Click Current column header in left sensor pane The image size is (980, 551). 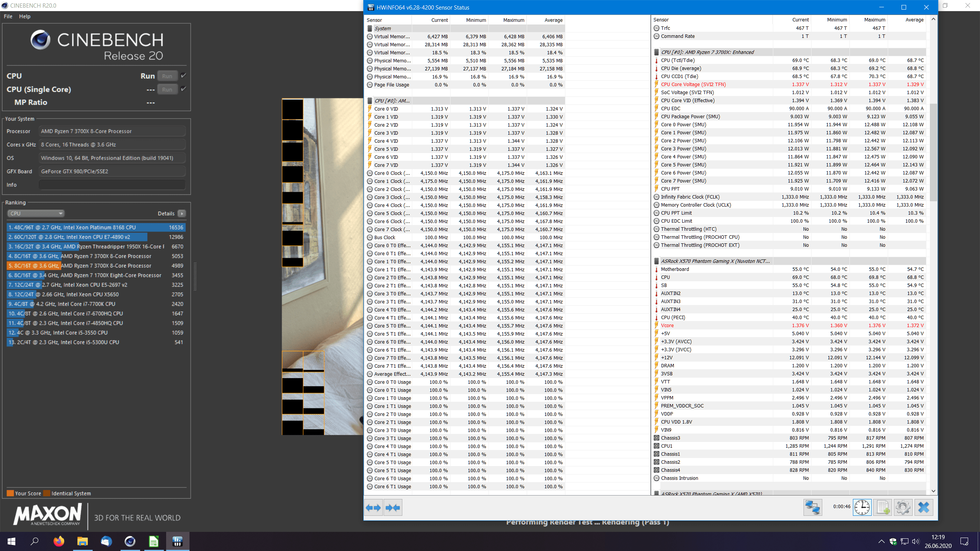[x=431, y=20]
